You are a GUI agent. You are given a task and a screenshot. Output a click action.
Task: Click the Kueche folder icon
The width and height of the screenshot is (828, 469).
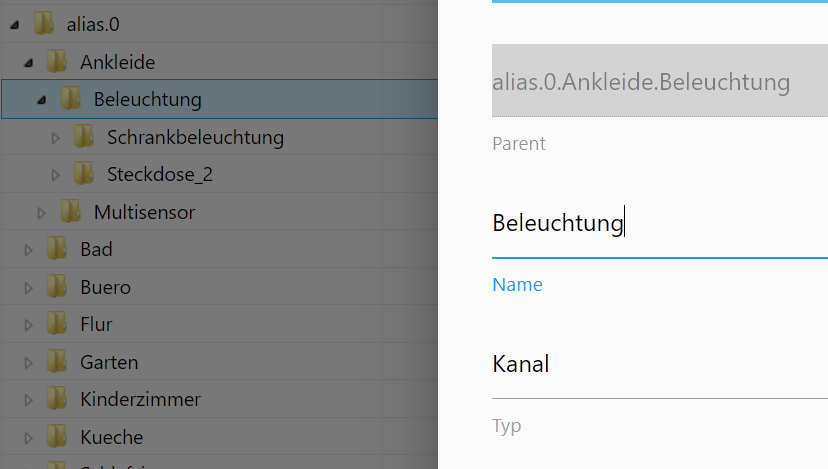pyautogui.click(x=57, y=437)
